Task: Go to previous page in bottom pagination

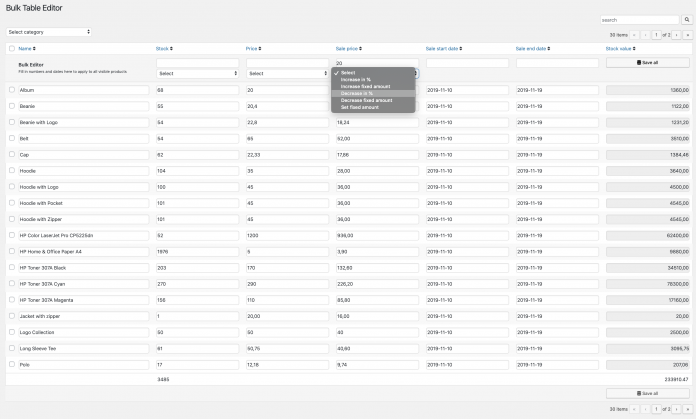Action: [645, 409]
